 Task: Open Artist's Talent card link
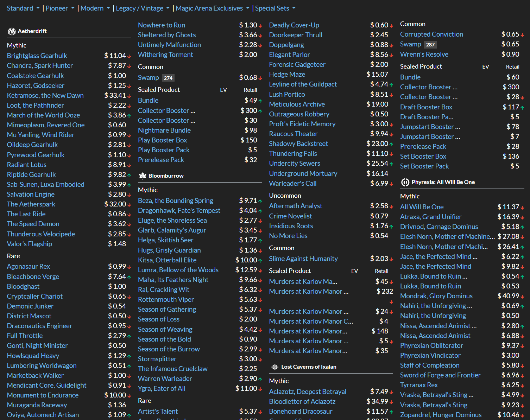[158, 411]
